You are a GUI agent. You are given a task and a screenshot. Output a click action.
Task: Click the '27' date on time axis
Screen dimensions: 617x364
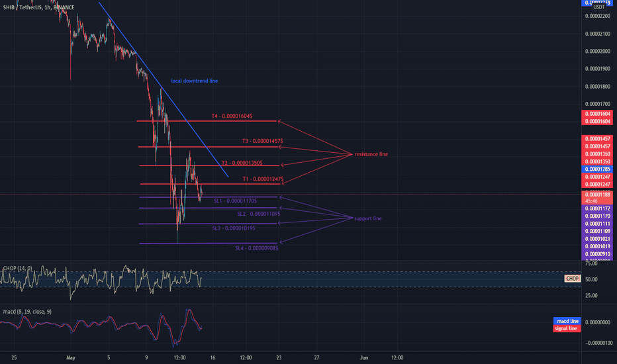point(316,357)
